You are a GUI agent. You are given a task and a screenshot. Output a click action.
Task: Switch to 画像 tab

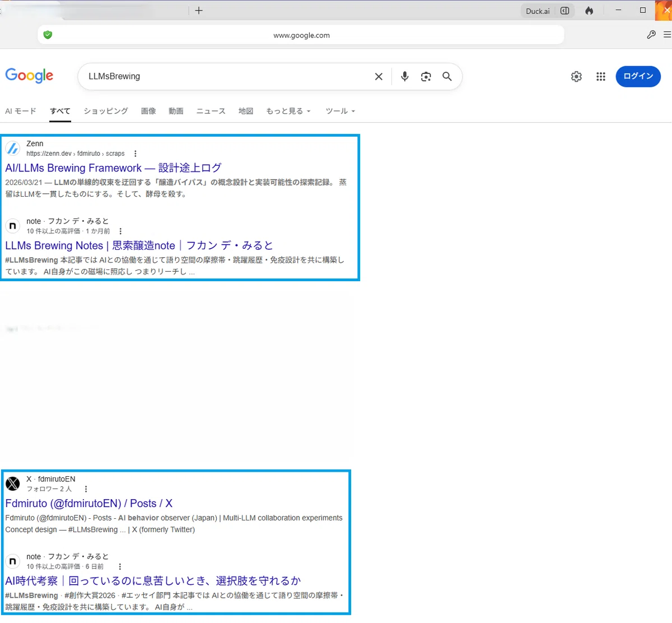(x=148, y=111)
